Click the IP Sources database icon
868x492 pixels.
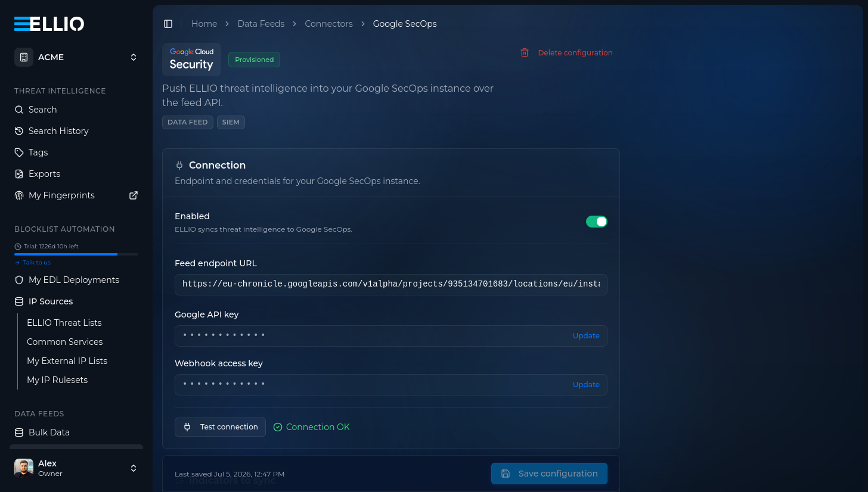tap(19, 301)
